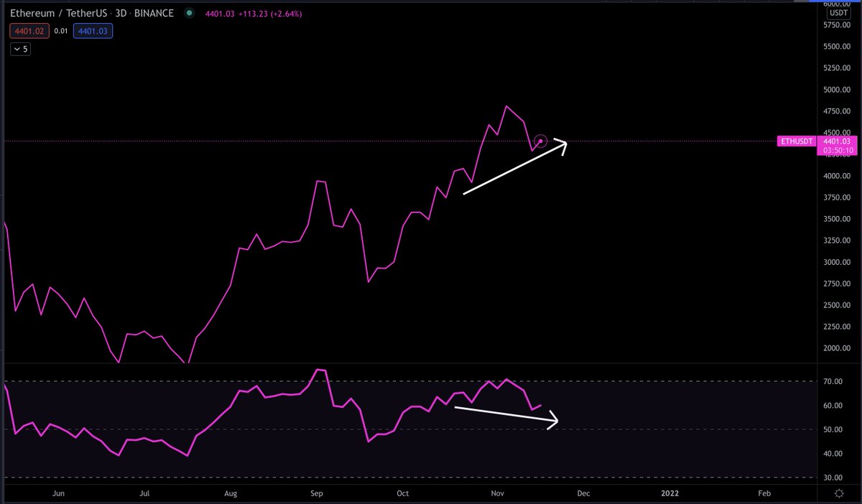Click the 5000.00 price scale label

(837, 90)
